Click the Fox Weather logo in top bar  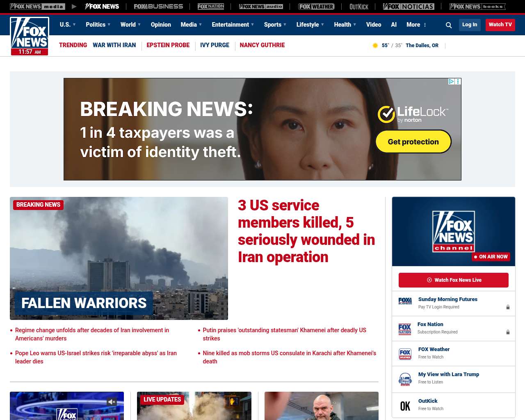click(316, 7)
